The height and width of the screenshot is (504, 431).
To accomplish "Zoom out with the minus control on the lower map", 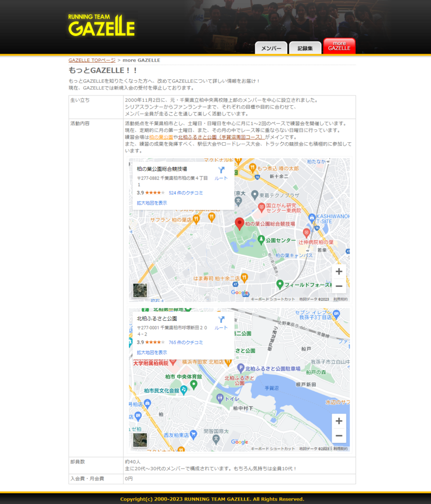I will coord(339,435).
